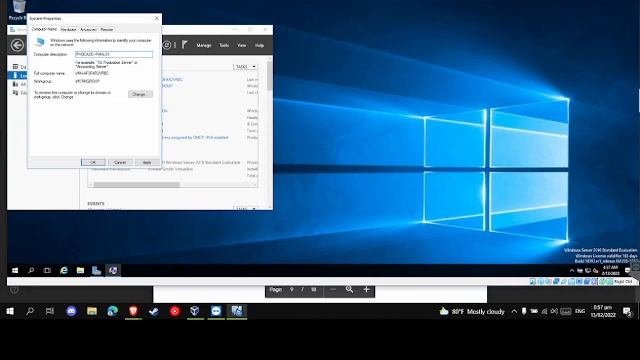This screenshot has width=640, height=360.
Task: Open Server Manager in VM taskbar
Action: (x=96, y=271)
